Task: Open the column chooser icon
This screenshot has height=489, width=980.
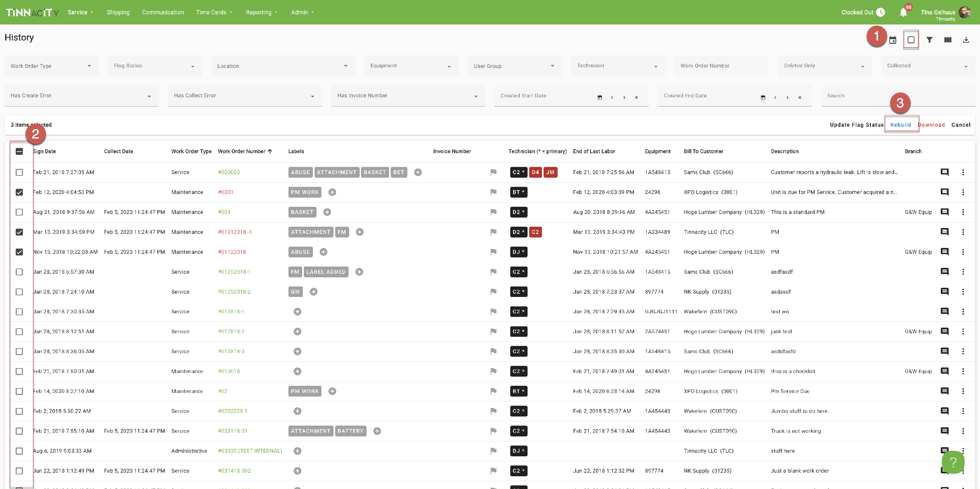Action: (x=947, y=40)
